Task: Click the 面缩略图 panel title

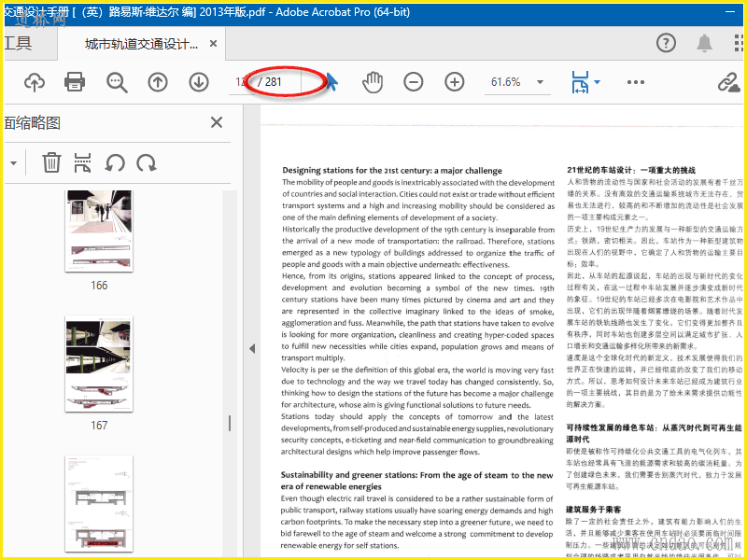Action: [32, 123]
